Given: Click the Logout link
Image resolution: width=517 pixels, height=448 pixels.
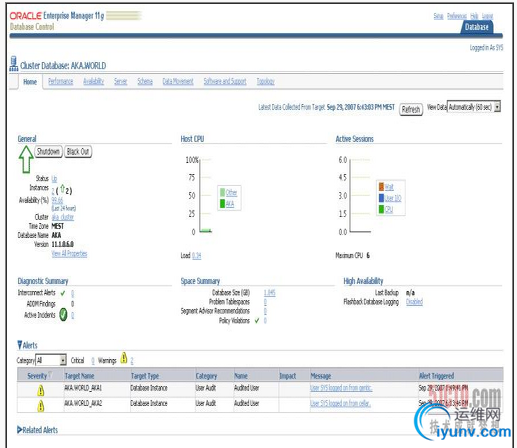Looking at the screenshot, I should [x=487, y=16].
